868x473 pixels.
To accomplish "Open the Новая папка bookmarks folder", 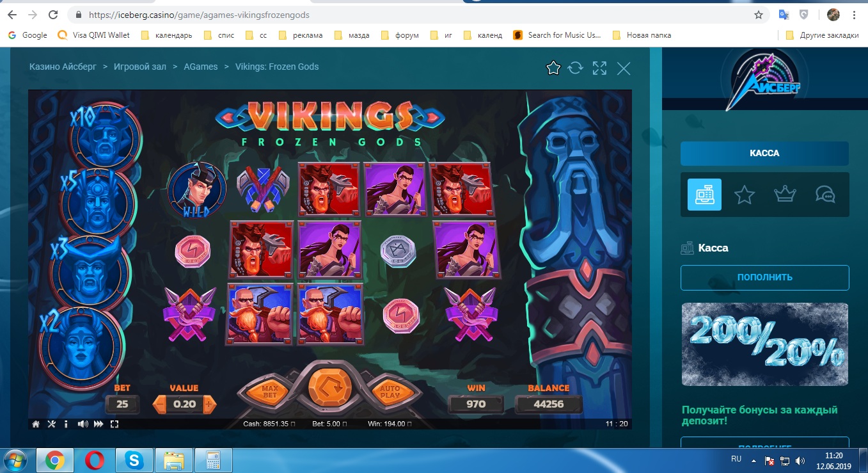I will (x=642, y=35).
